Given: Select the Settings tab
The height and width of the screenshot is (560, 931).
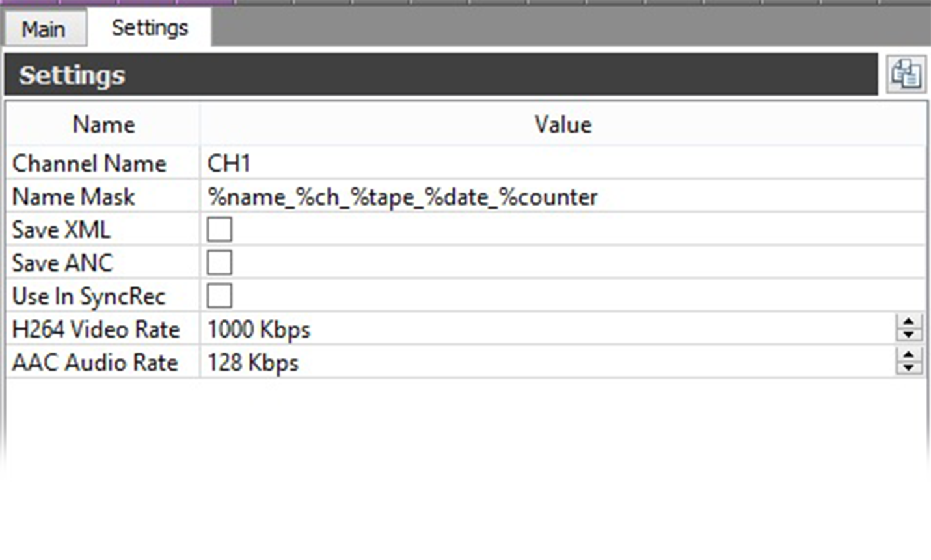Looking at the screenshot, I should (x=150, y=28).
